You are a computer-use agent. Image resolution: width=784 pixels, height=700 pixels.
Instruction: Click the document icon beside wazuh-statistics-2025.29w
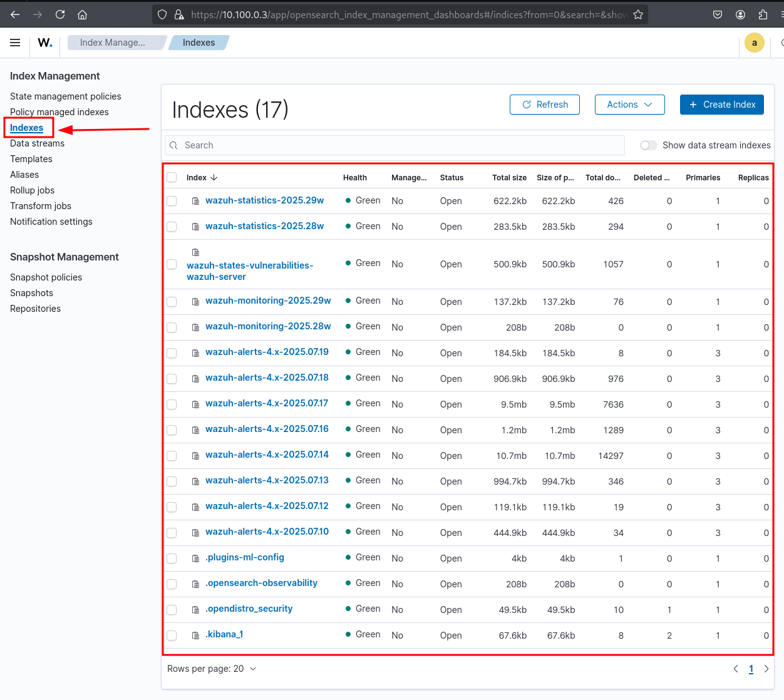point(195,201)
